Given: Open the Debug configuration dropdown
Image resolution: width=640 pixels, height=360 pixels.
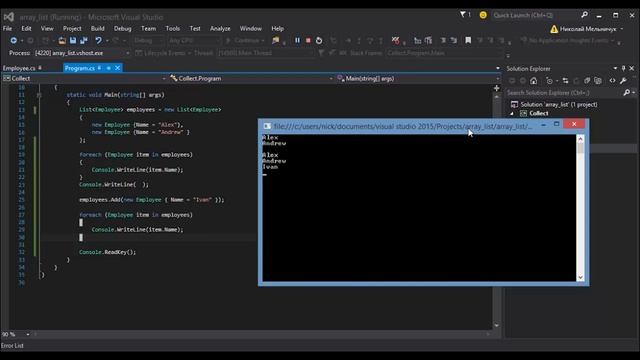Looking at the screenshot, I should tap(148, 40).
